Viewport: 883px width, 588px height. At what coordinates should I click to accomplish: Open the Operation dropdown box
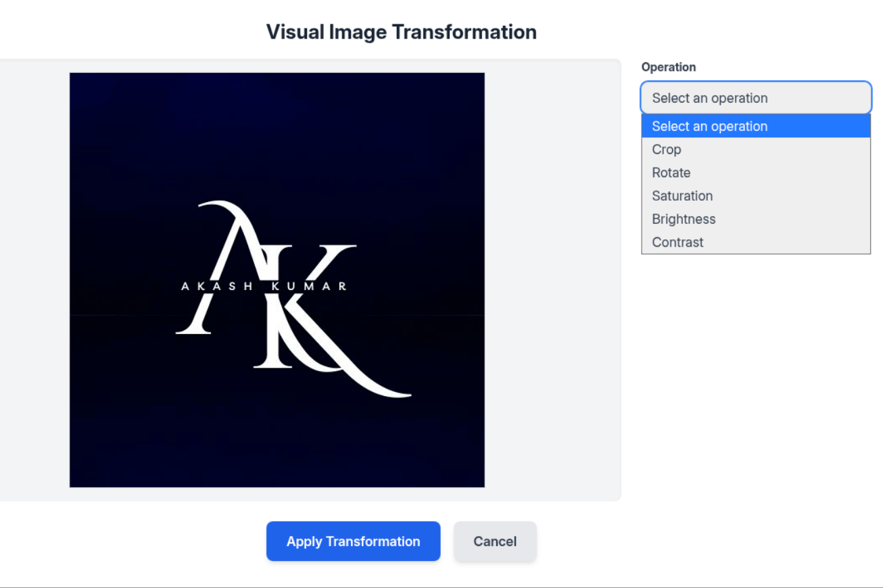click(x=756, y=98)
